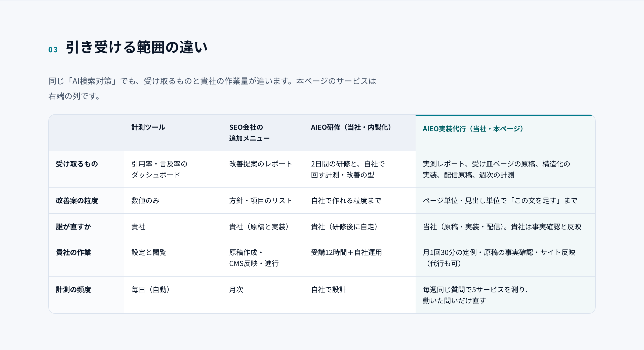Screen dimensions: 644x350
Task: Click the AIEO研修（当社・内製化） column header
Action: 351,127
